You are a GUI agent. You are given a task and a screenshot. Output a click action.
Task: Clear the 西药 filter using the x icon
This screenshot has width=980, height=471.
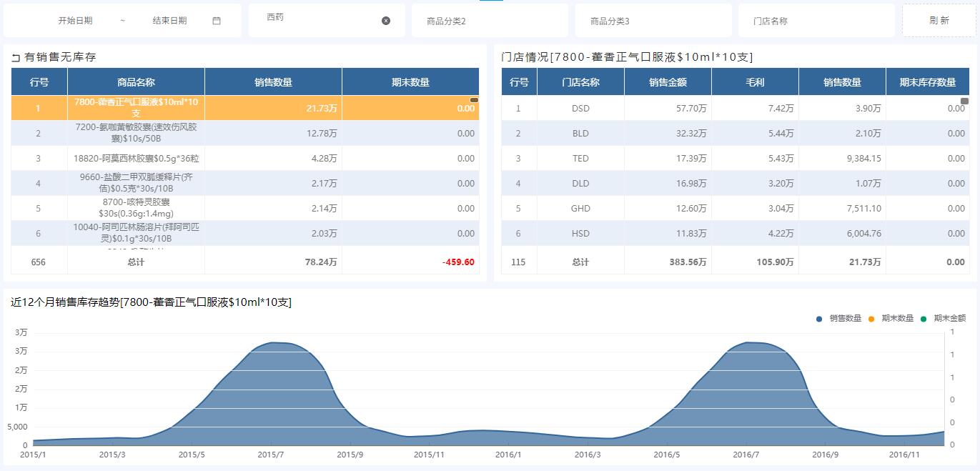pyautogui.click(x=385, y=20)
